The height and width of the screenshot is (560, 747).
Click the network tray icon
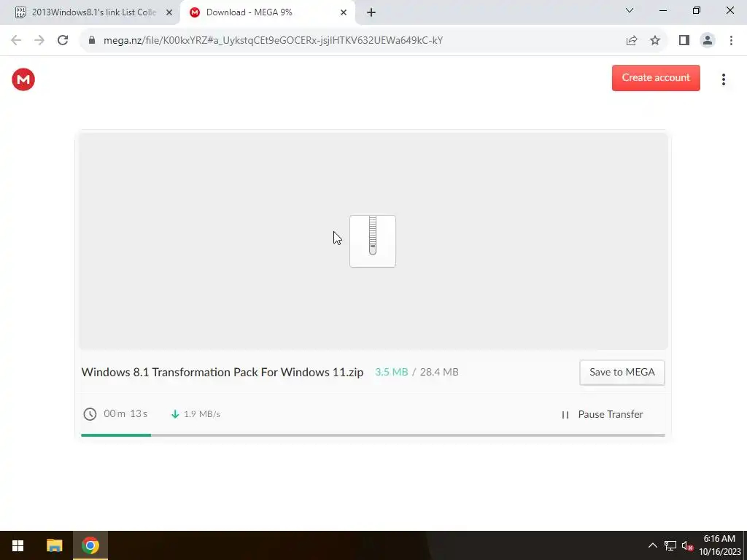click(x=670, y=545)
